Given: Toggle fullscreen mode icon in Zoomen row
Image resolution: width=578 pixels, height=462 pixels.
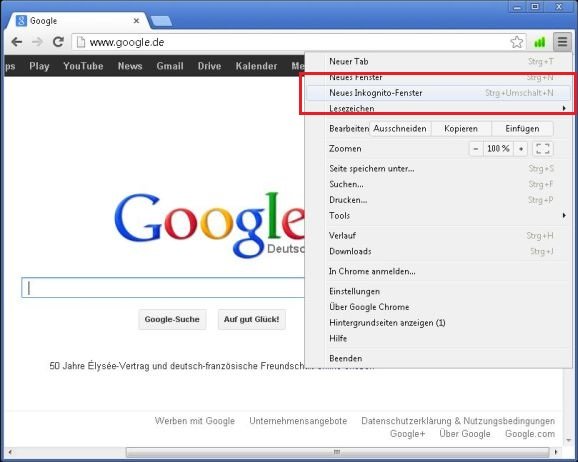Looking at the screenshot, I should [x=543, y=149].
